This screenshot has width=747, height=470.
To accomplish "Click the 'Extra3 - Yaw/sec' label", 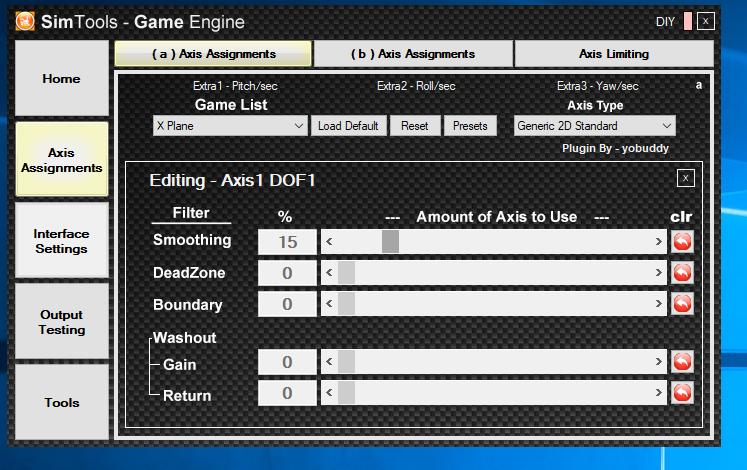I will pyautogui.click(x=597, y=86).
